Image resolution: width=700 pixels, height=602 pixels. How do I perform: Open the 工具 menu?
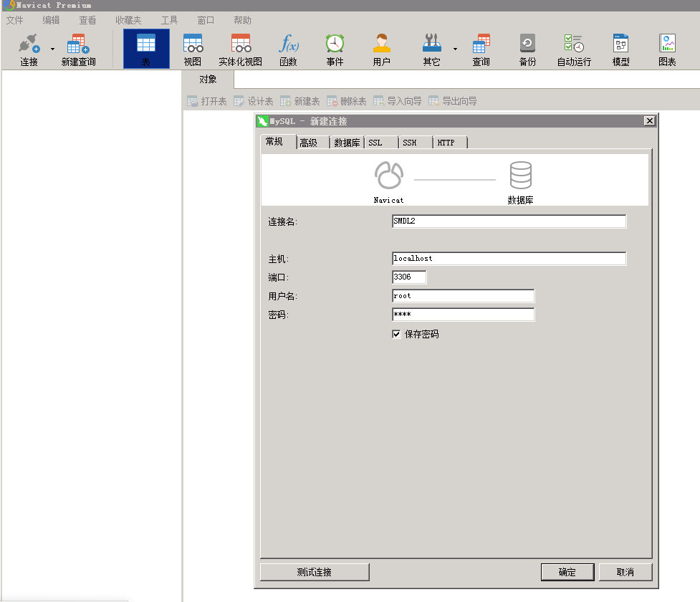[169, 20]
